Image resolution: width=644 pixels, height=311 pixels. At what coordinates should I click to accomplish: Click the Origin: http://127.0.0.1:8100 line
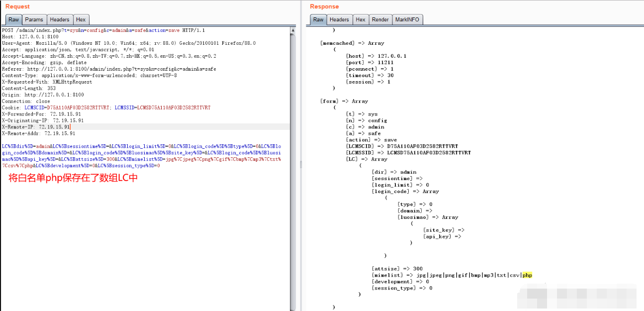(43, 95)
